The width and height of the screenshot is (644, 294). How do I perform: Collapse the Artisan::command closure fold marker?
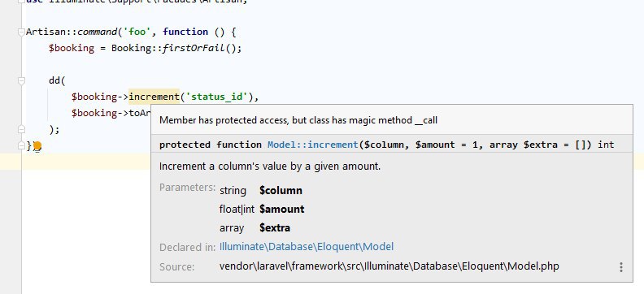[21, 32]
